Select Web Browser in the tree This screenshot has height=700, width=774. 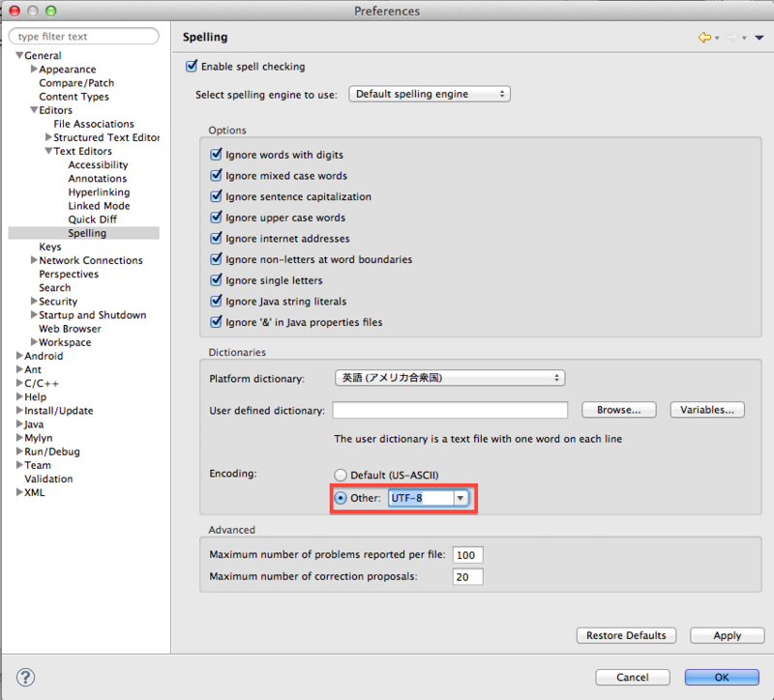tap(70, 329)
